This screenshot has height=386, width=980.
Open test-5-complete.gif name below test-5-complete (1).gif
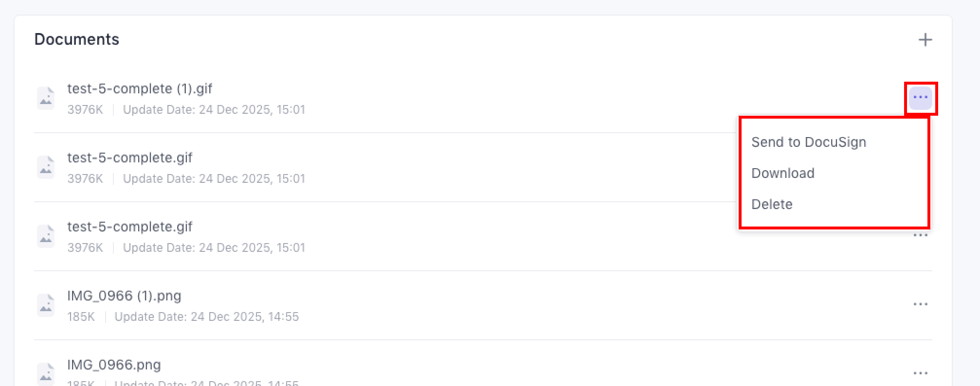point(129,158)
